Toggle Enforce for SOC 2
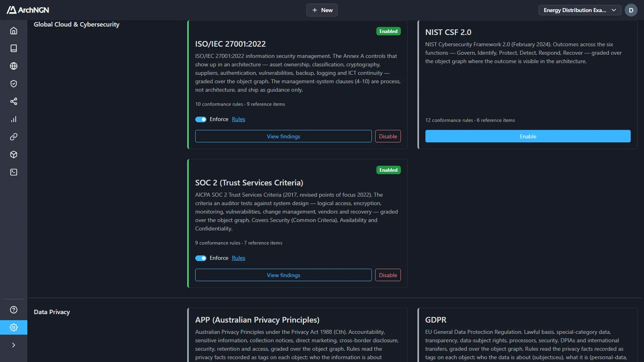Viewport: 644px width, 362px height. [201, 258]
